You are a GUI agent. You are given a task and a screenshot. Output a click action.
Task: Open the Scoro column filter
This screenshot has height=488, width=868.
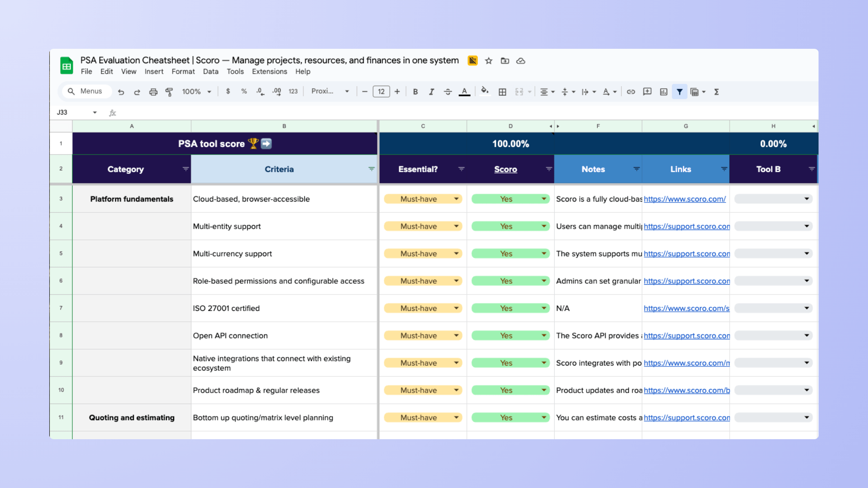tap(549, 169)
